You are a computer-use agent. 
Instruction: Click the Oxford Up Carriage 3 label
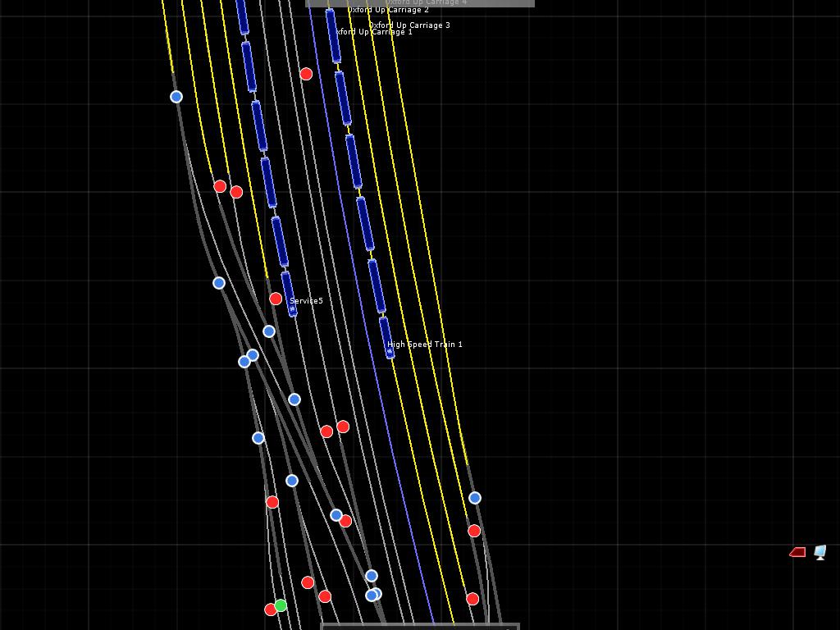click(x=409, y=25)
